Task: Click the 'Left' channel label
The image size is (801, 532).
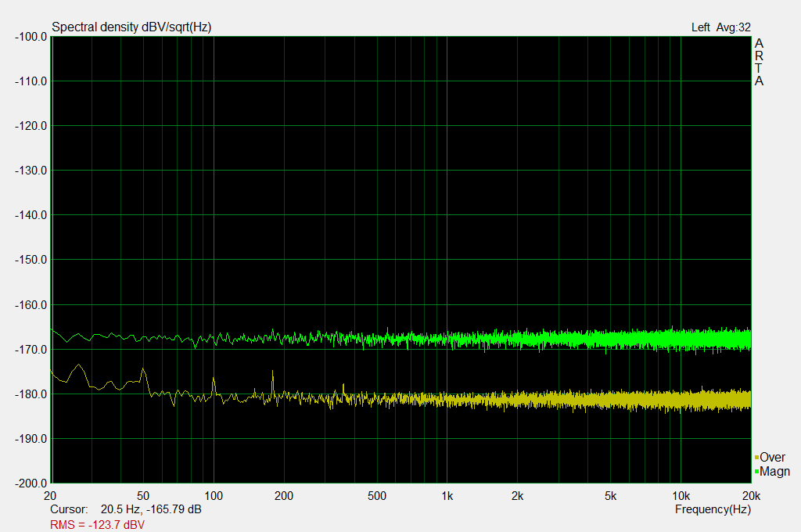Action: point(700,27)
